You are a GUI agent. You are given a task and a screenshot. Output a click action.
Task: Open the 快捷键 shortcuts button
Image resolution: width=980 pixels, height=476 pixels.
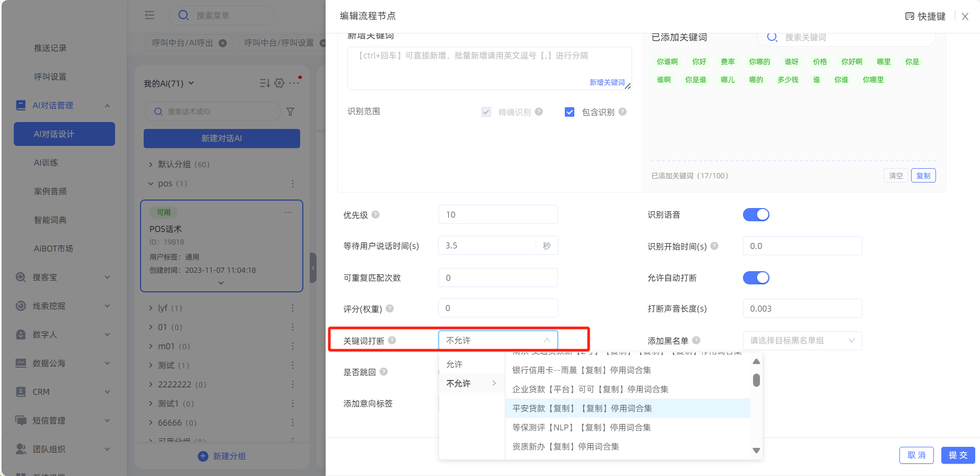925,16
